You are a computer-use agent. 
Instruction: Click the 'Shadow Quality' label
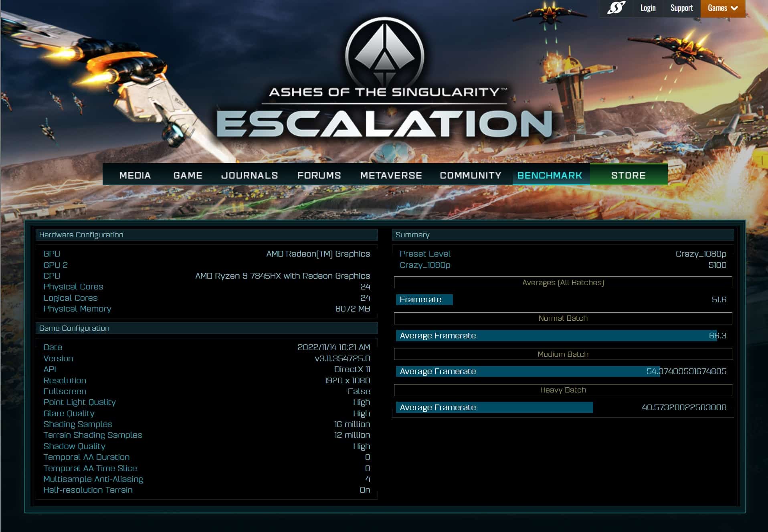(x=74, y=446)
